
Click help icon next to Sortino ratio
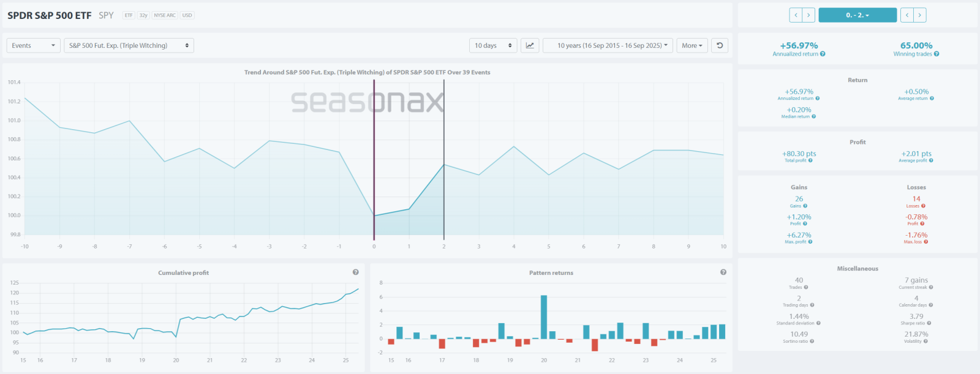(812, 342)
